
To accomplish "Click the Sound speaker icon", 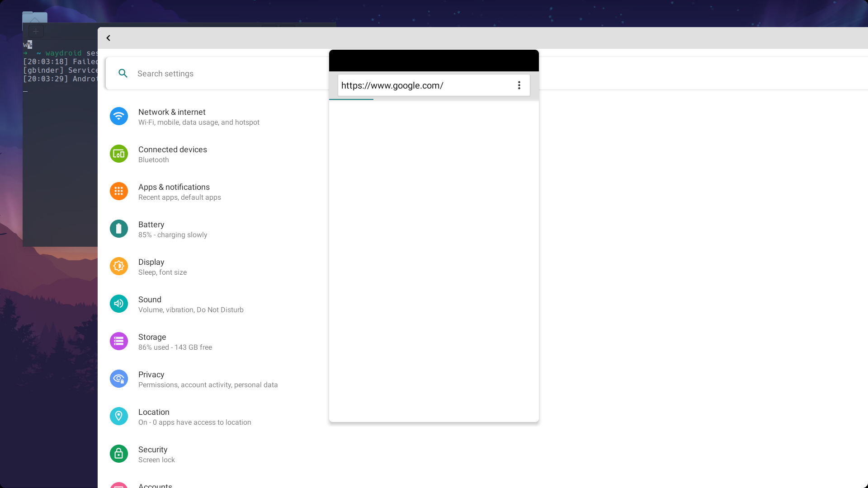I will (x=118, y=304).
